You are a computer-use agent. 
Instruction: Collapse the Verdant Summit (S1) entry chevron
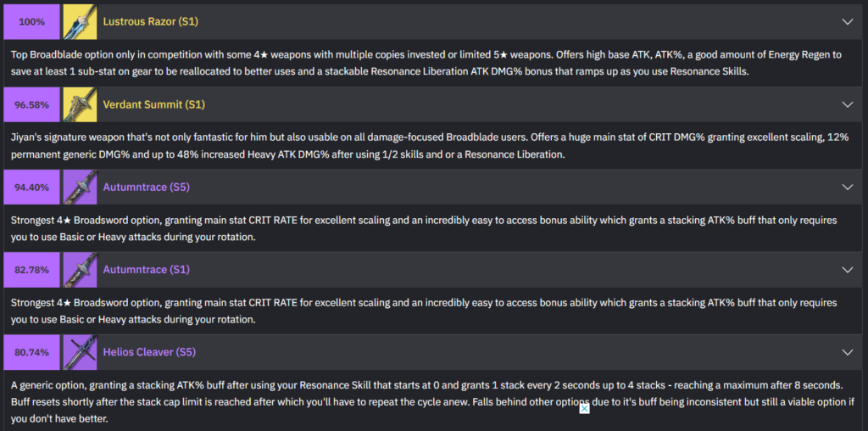click(x=847, y=104)
